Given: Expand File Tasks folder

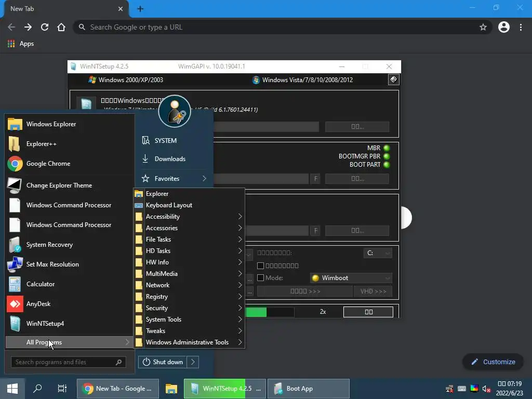Looking at the screenshot, I should coord(189,240).
